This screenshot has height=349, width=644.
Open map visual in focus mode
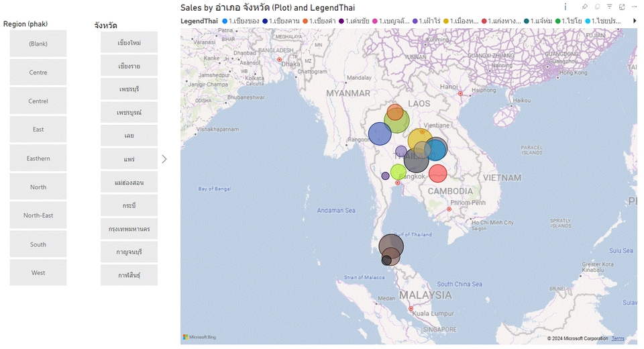click(x=622, y=7)
